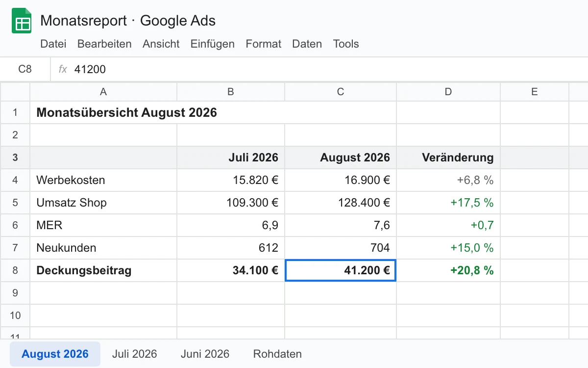Click the MER label cell
The height and width of the screenshot is (368, 588).
click(x=103, y=225)
